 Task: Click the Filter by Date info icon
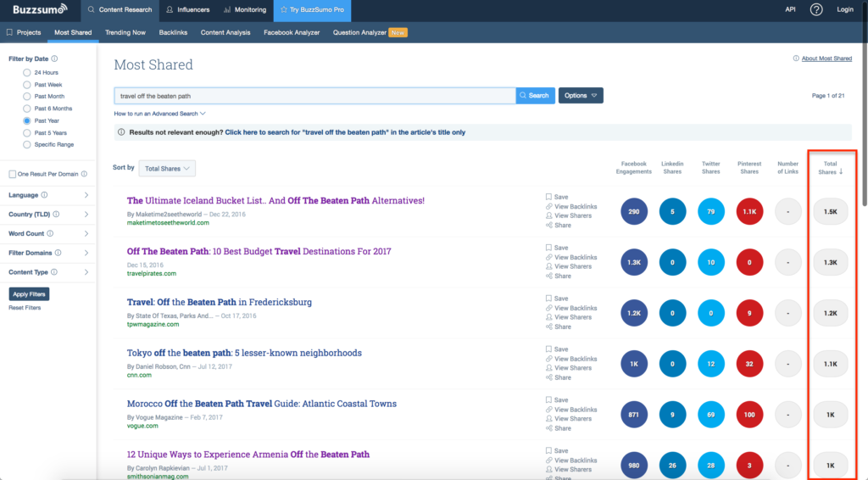pyautogui.click(x=54, y=59)
